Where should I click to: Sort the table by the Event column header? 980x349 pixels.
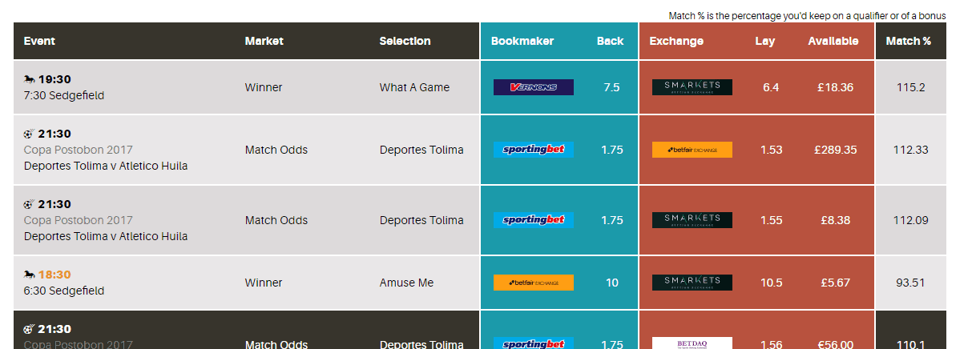pos(39,41)
